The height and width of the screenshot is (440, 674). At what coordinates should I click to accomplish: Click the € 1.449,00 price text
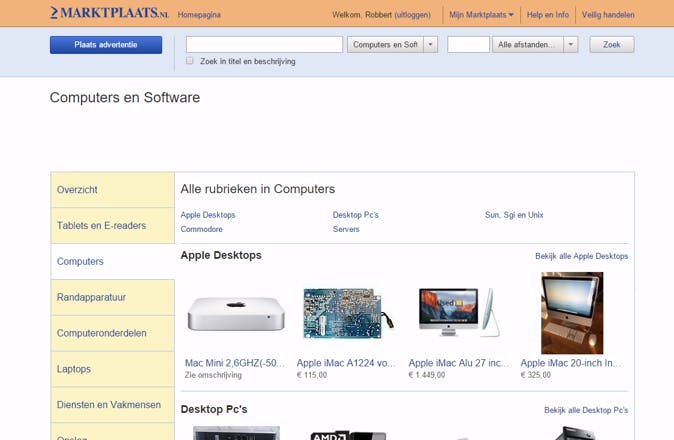point(427,375)
